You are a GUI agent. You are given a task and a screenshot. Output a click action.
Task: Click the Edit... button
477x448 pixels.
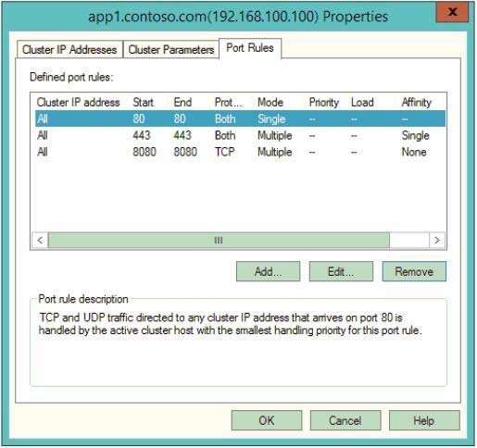[x=341, y=271]
